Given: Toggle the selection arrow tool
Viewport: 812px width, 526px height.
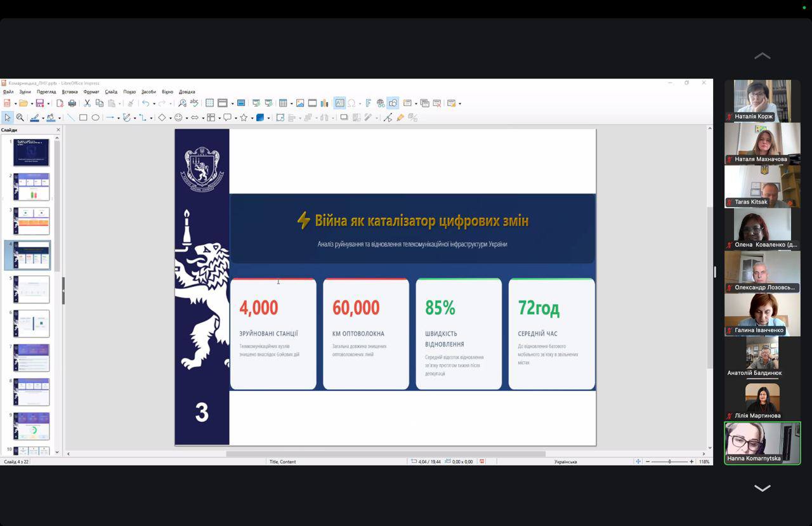Looking at the screenshot, I should click(8, 117).
